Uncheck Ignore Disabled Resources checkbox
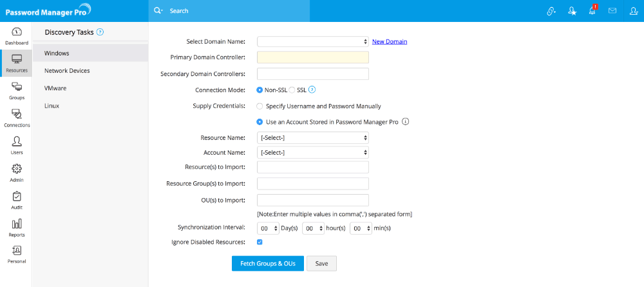Viewport: 644px width, 287px height. 260,242
